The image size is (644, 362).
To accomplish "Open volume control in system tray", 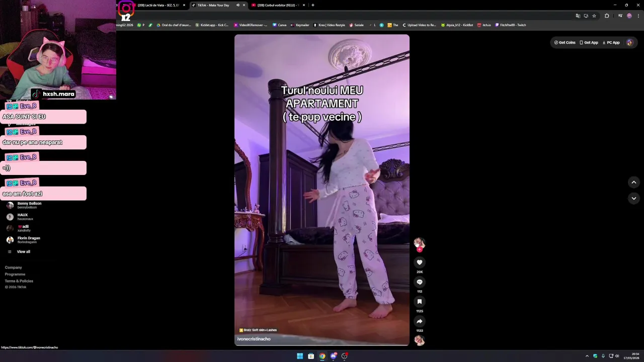I will click(x=617, y=356).
